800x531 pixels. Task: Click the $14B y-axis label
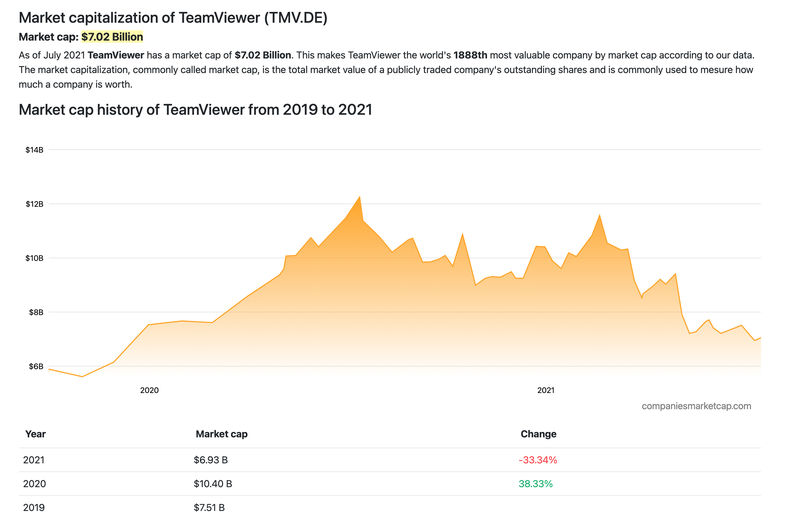(34, 150)
